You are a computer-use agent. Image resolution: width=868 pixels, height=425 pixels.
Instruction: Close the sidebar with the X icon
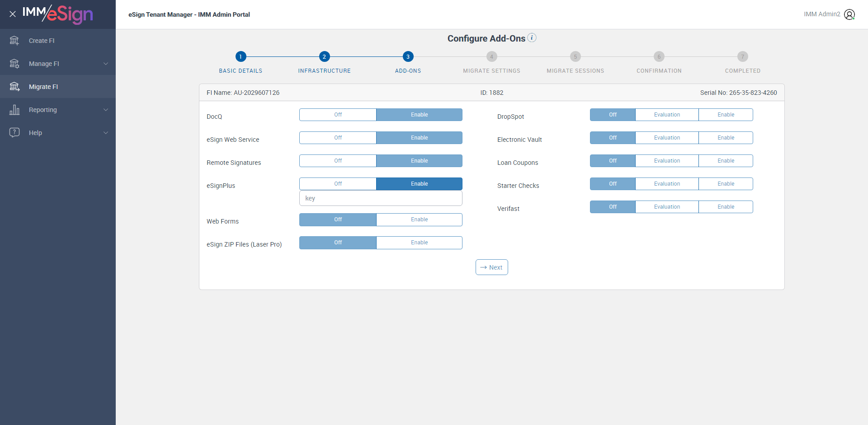(13, 14)
